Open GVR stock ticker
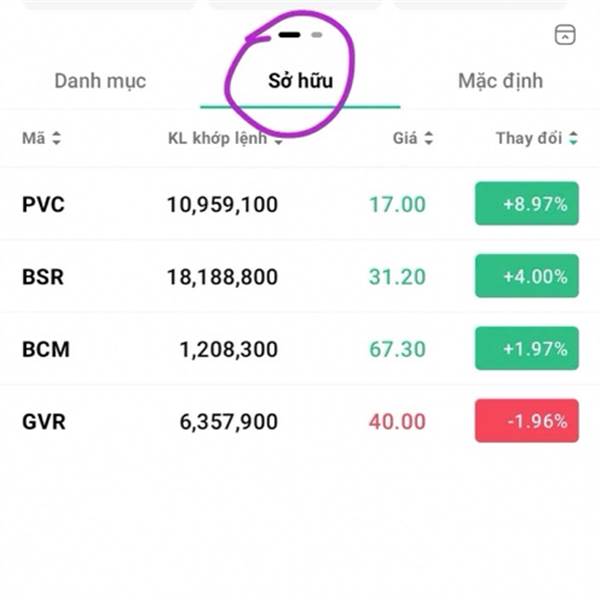The height and width of the screenshot is (600, 600). click(44, 422)
